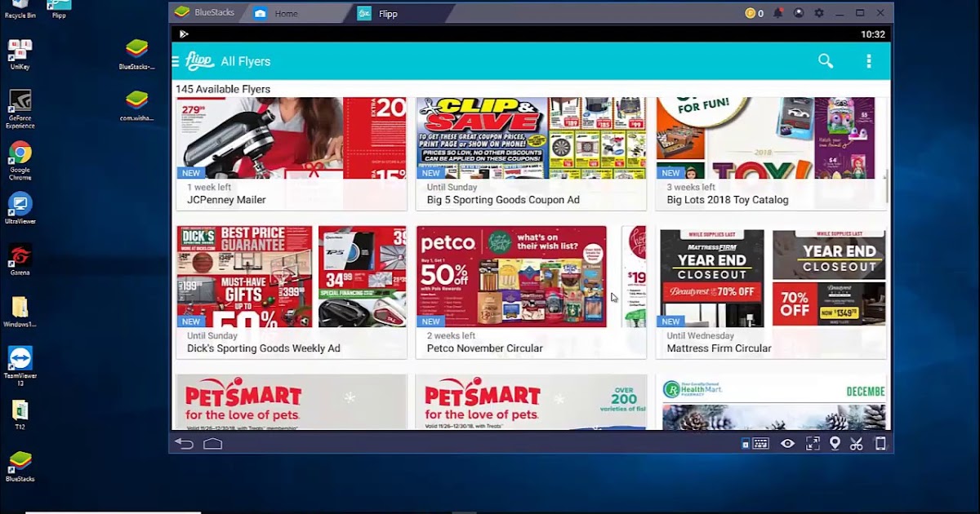The width and height of the screenshot is (980, 514).
Task: Open the set location pin tool
Action: 835,444
